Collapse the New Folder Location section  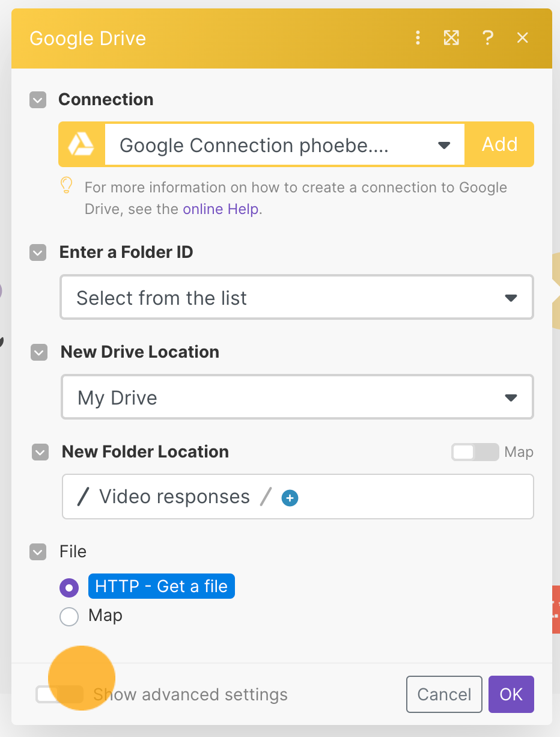click(40, 452)
